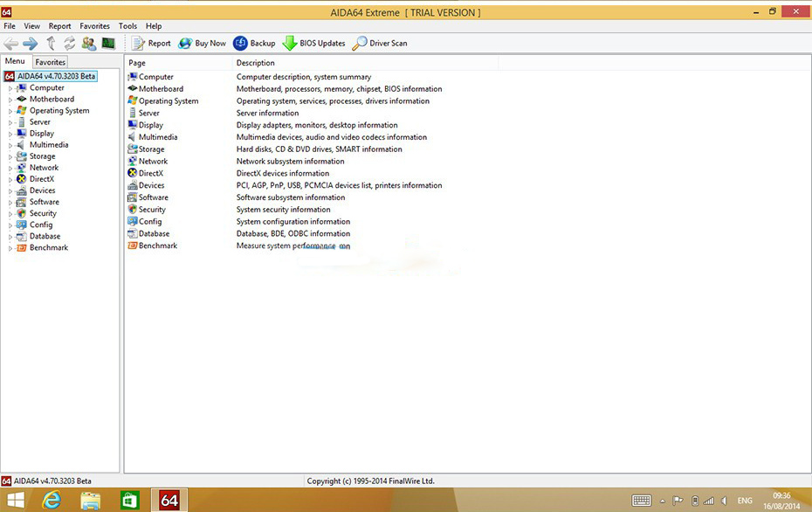Click the Database page icon in list
Screen dimensions: 812x512
click(133, 233)
